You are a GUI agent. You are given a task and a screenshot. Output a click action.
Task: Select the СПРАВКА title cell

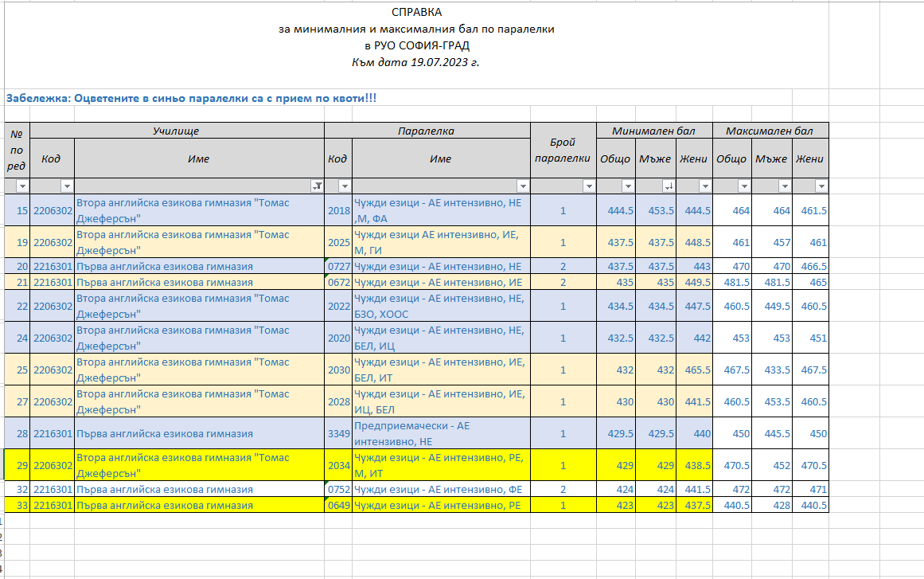click(x=416, y=12)
